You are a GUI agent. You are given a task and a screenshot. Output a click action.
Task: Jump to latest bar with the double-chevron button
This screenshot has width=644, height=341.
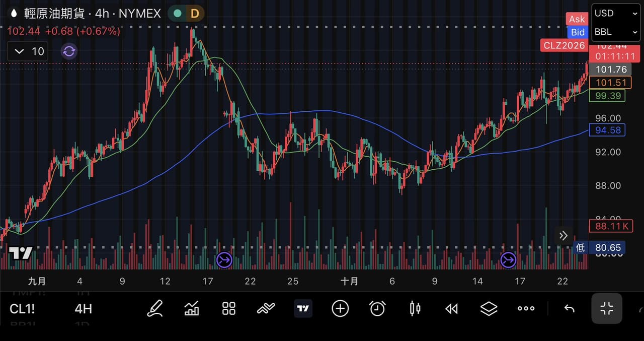click(563, 235)
